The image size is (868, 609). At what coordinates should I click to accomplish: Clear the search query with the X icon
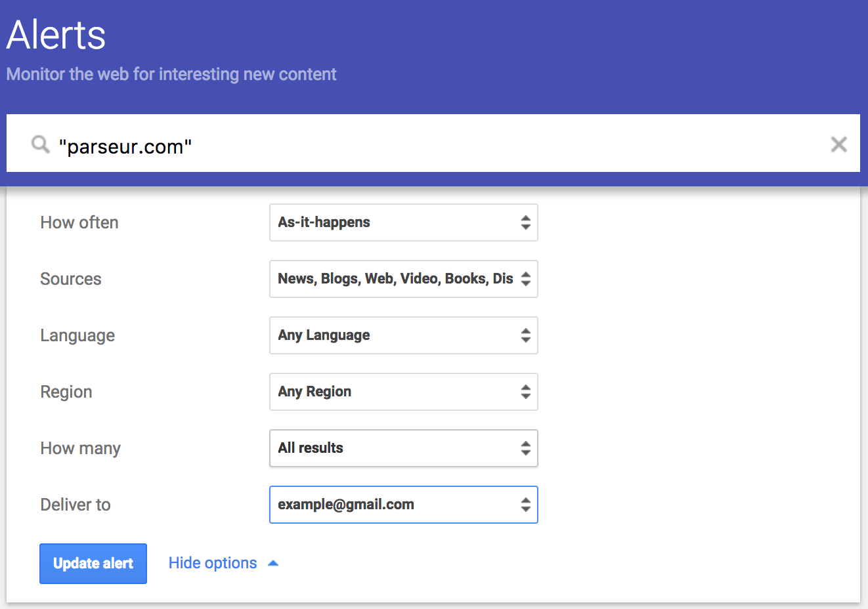pyautogui.click(x=838, y=144)
